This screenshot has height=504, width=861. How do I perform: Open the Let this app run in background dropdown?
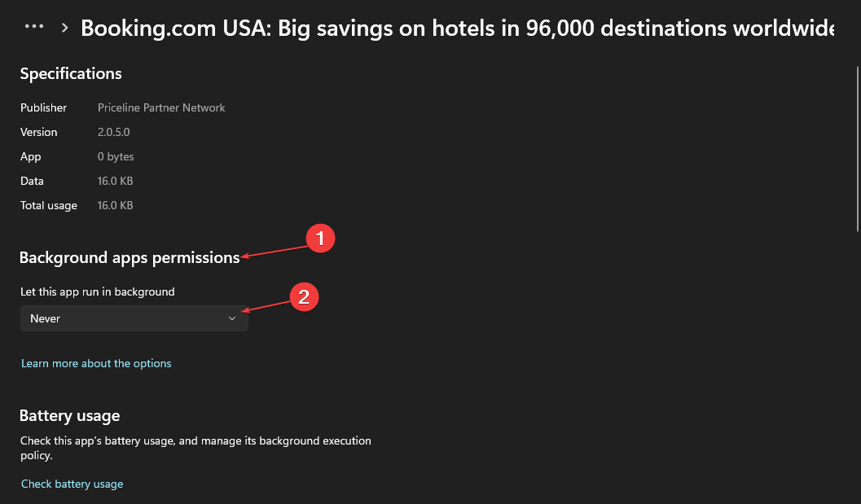click(134, 318)
